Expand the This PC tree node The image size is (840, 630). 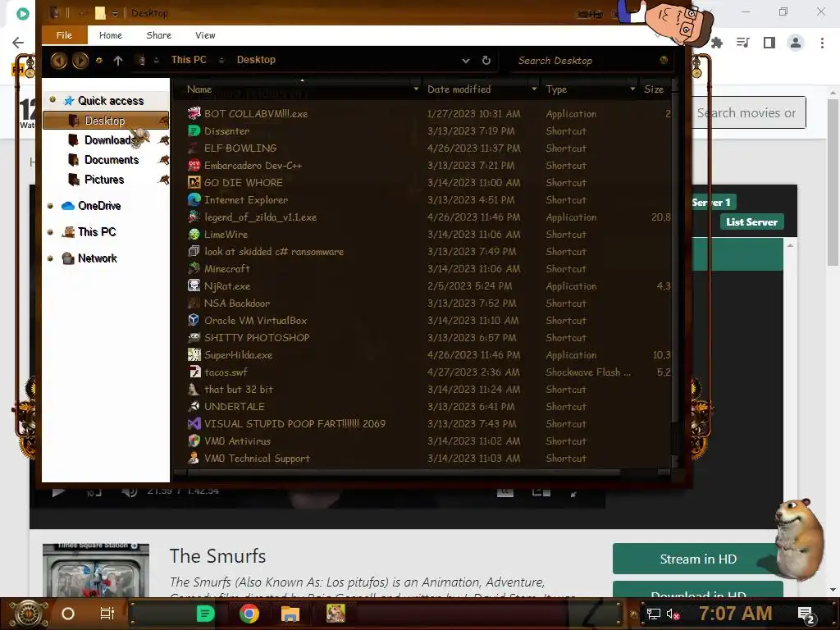(x=50, y=232)
